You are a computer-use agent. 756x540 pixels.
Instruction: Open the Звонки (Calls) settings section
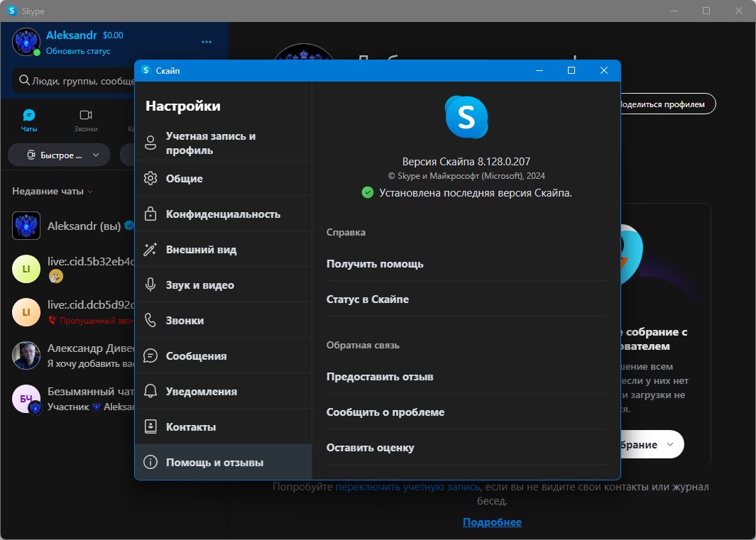click(223, 320)
